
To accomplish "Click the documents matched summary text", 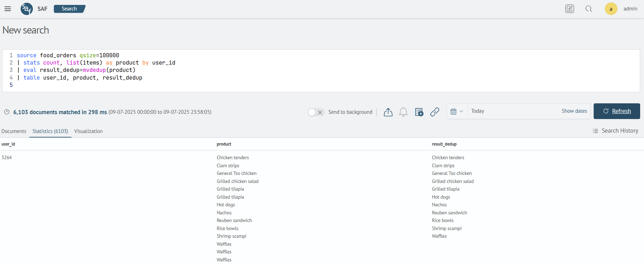I will [x=60, y=112].
